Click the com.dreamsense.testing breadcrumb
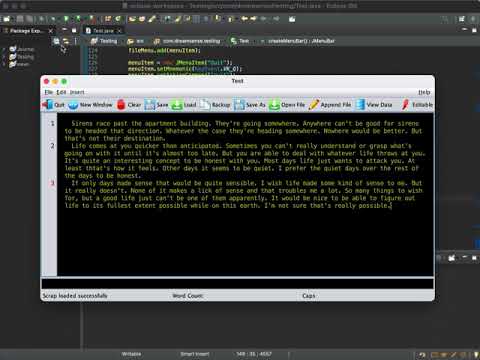The width and height of the screenshot is (480, 360). coord(187,41)
